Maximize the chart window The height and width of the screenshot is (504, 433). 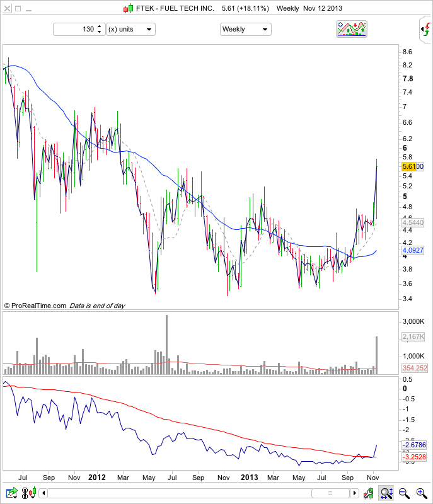(x=18, y=9)
